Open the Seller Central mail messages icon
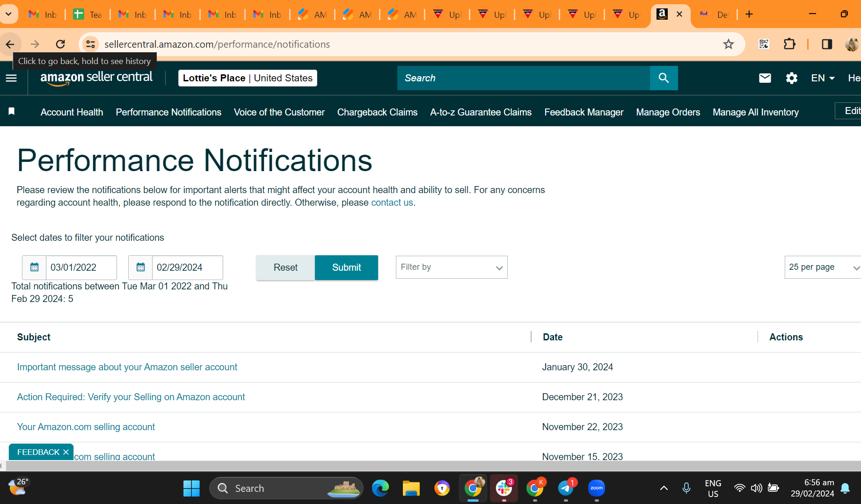This screenshot has width=861, height=504. coord(765,78)
